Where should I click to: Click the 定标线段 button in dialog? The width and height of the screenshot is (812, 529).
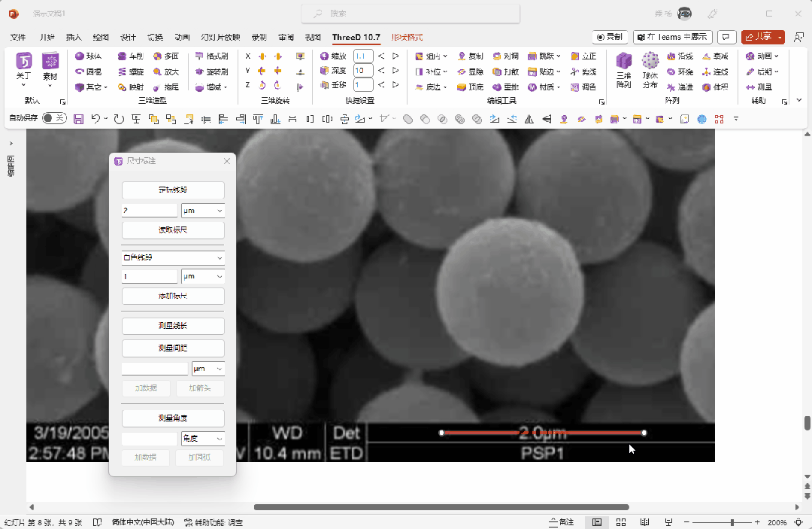click(x=173, y=190)
